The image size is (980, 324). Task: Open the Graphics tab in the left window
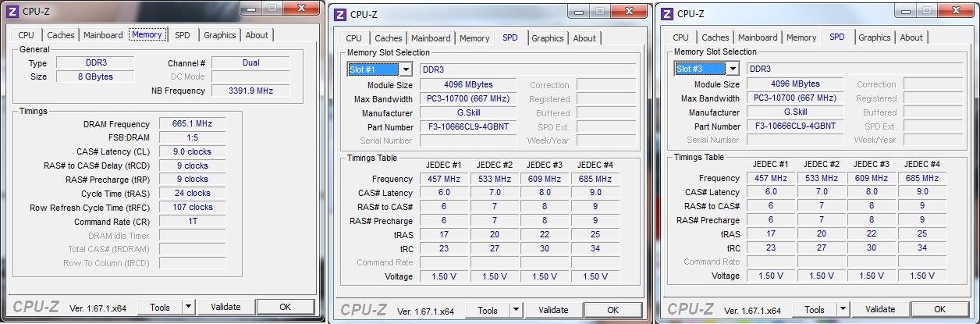coord(220,35)
